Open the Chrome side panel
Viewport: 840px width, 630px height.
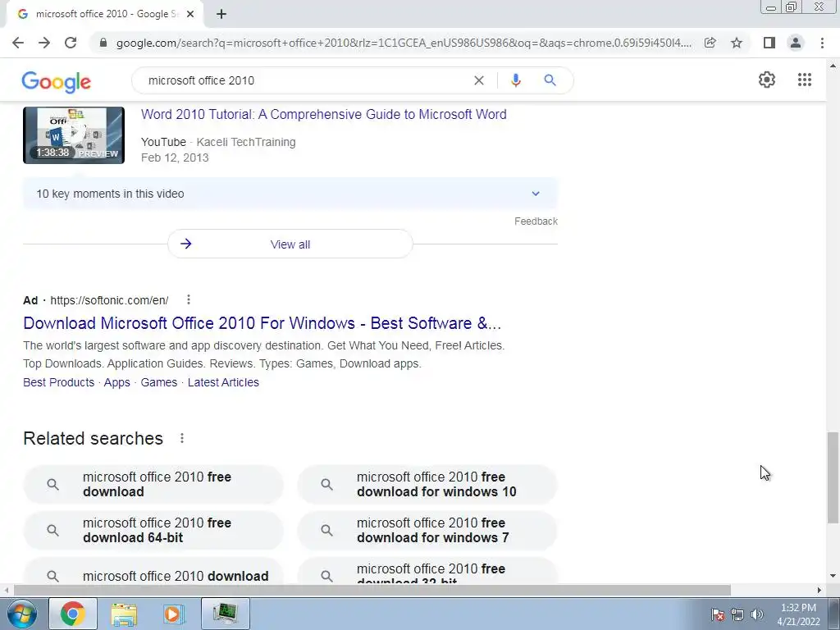[769, 43]
